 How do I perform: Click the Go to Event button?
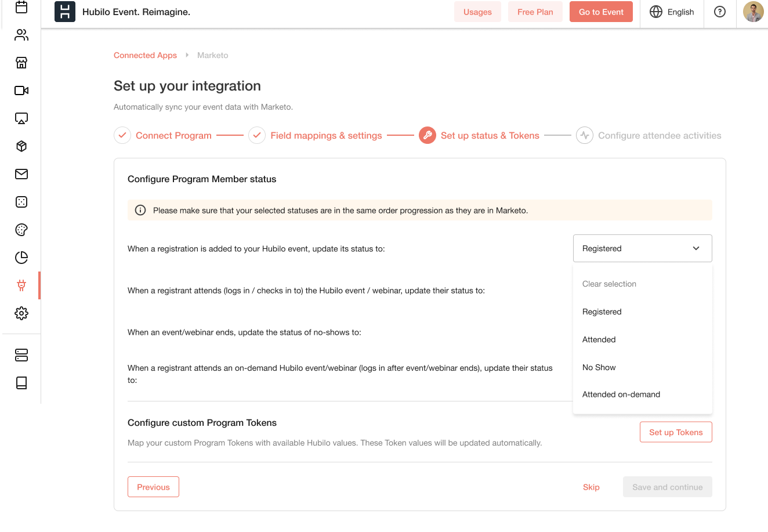pos(601,12)
